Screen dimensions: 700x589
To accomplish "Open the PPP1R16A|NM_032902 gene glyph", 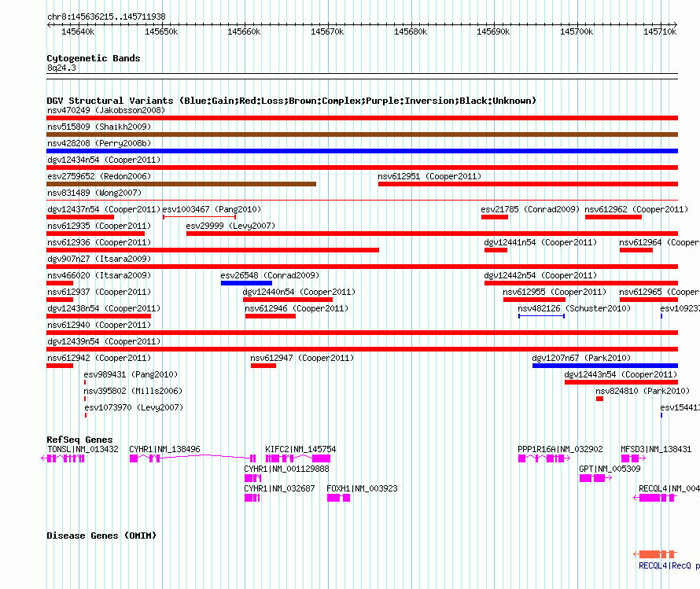I will click(544, 458).
